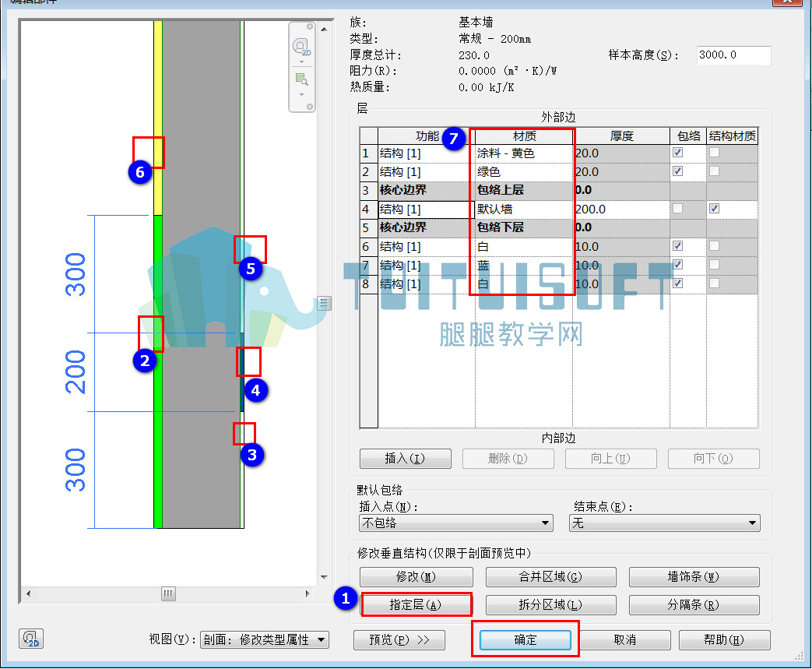Screen dimensions: 812x669
Task: Open the 插入点 wrapping dropdown
Action: pyautogui.click(x=455, y=523)
